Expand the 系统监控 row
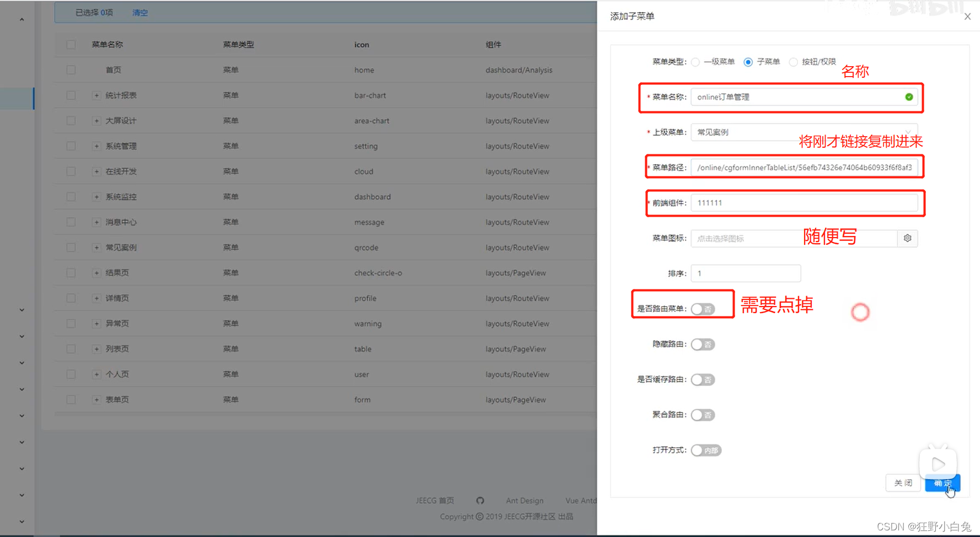The height and width of the screenshot is (537, 980). (97, 197)
